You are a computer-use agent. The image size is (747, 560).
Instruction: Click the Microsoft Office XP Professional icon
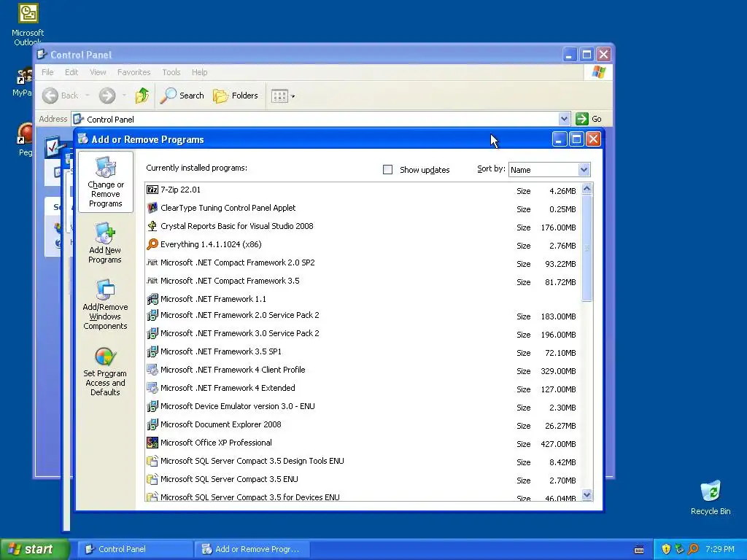(152, 443)
